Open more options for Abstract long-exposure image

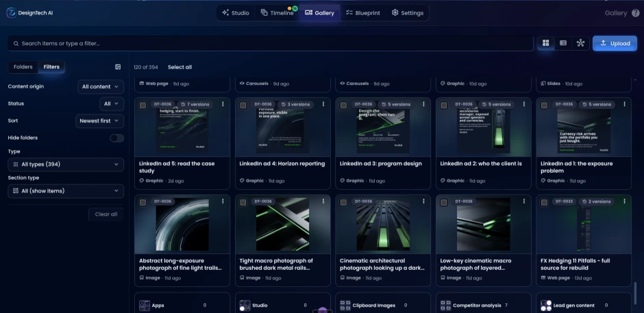click(x=223, y=201)
